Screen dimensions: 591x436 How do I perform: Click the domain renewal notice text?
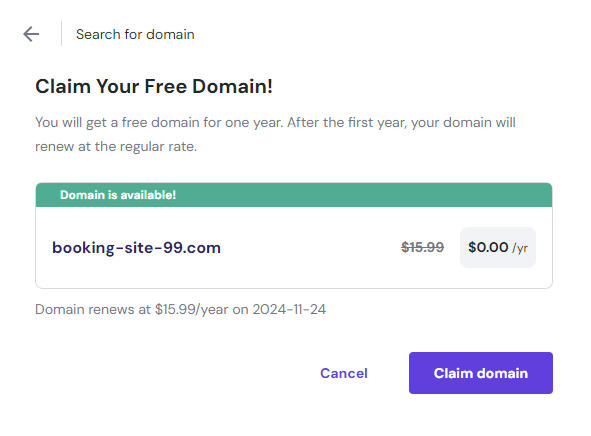(x=181, y=309)
